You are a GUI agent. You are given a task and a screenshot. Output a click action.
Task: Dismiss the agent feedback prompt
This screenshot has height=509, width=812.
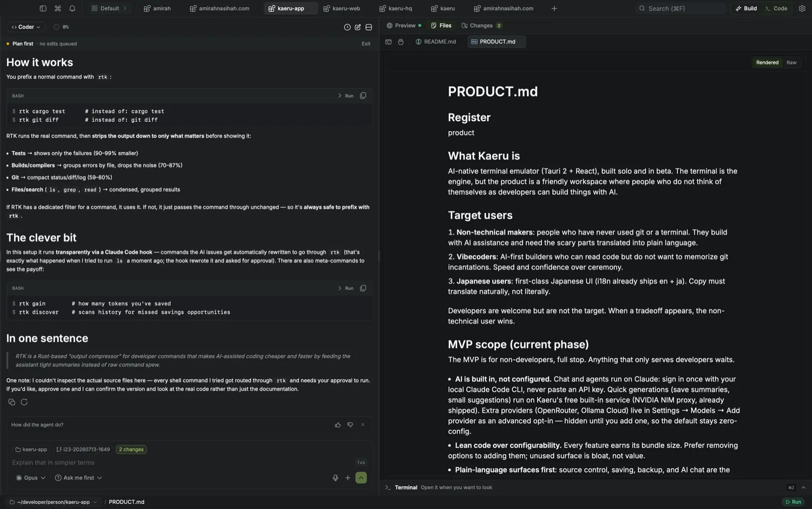363,425
